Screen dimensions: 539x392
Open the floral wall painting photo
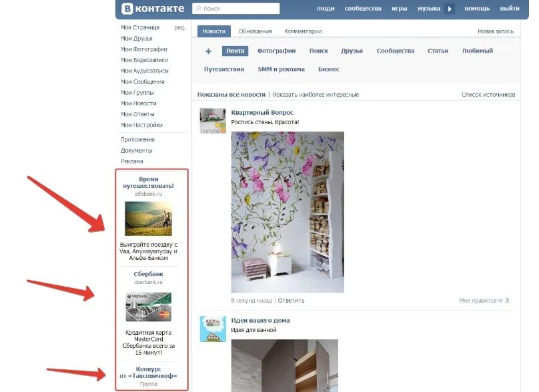288,212
